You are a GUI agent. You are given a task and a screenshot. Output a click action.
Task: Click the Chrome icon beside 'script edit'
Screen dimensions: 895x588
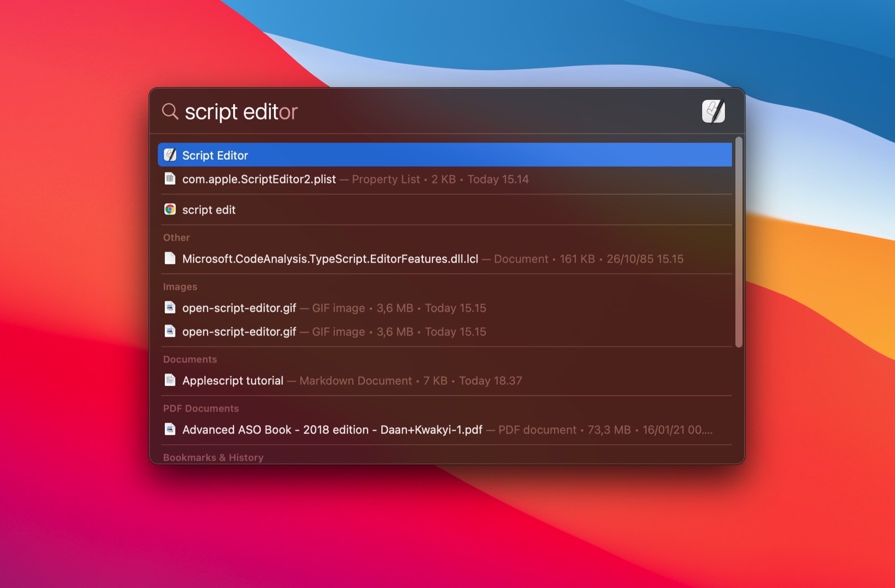pyautogui.click(x=170, y=209)
